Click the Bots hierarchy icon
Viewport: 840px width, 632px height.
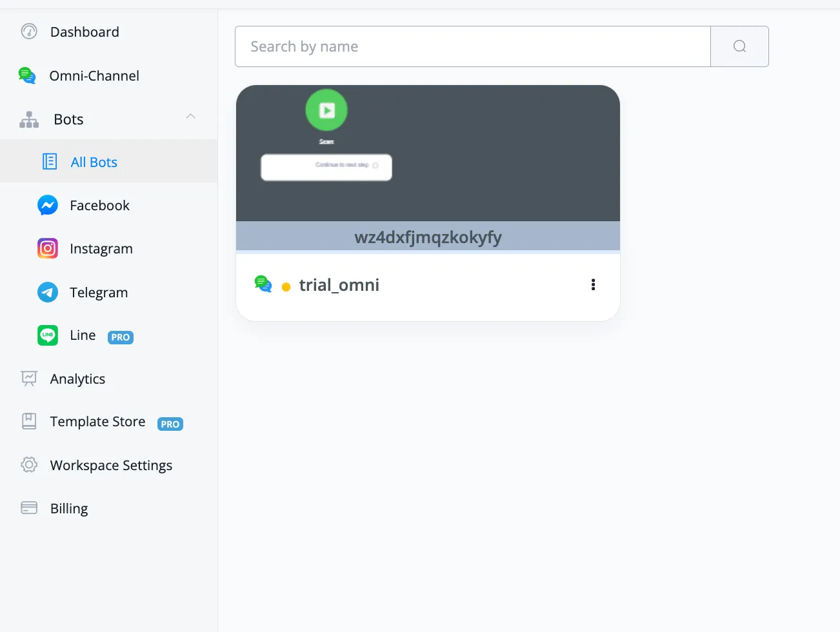click(29, 119)
